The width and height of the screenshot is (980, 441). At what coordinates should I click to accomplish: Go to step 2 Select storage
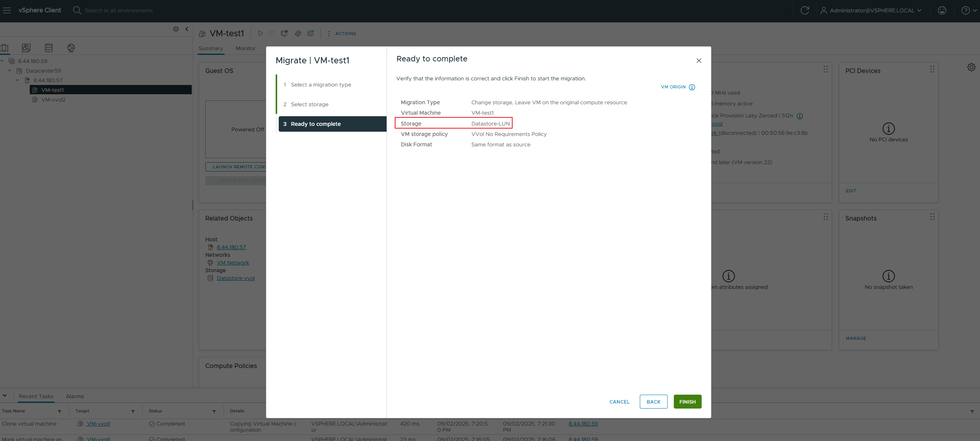click(310, 104)
